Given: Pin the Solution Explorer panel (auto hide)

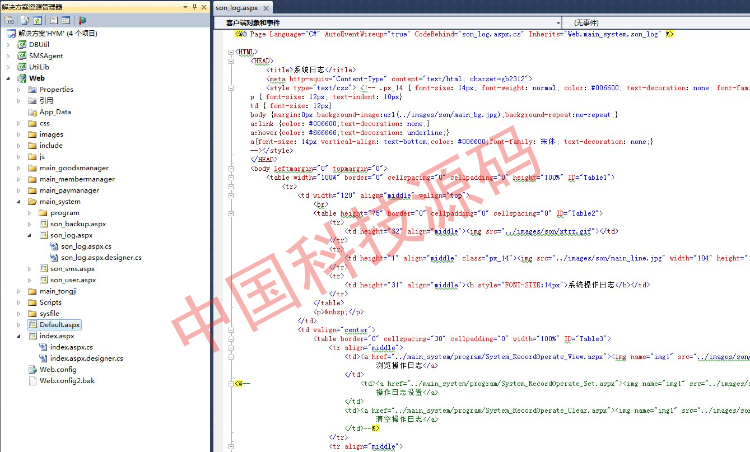Looking at the screenshot, I should click(x=195, y=7).
